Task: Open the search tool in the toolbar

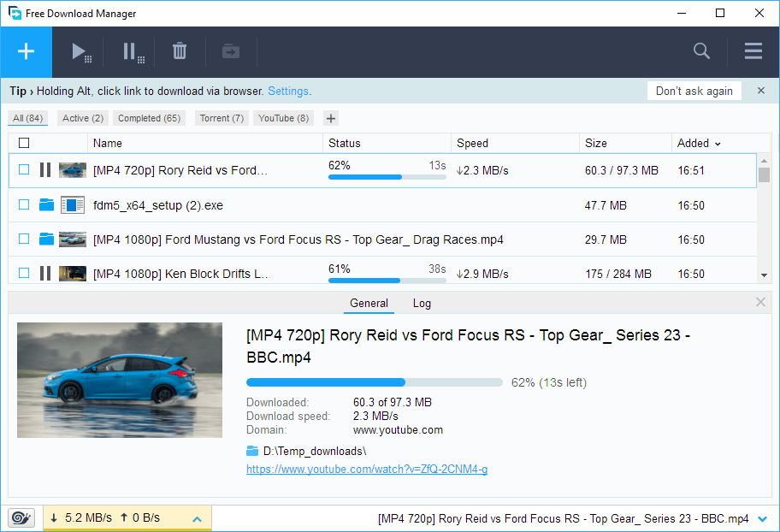Action: (701, 51)
